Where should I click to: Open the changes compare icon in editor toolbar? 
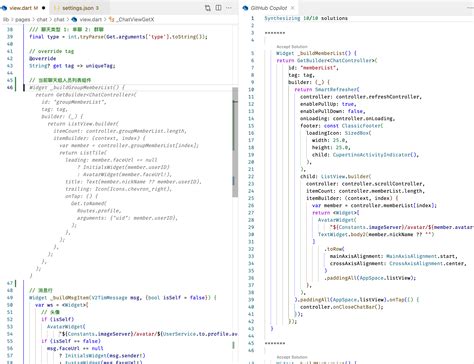tap(208, 8)
